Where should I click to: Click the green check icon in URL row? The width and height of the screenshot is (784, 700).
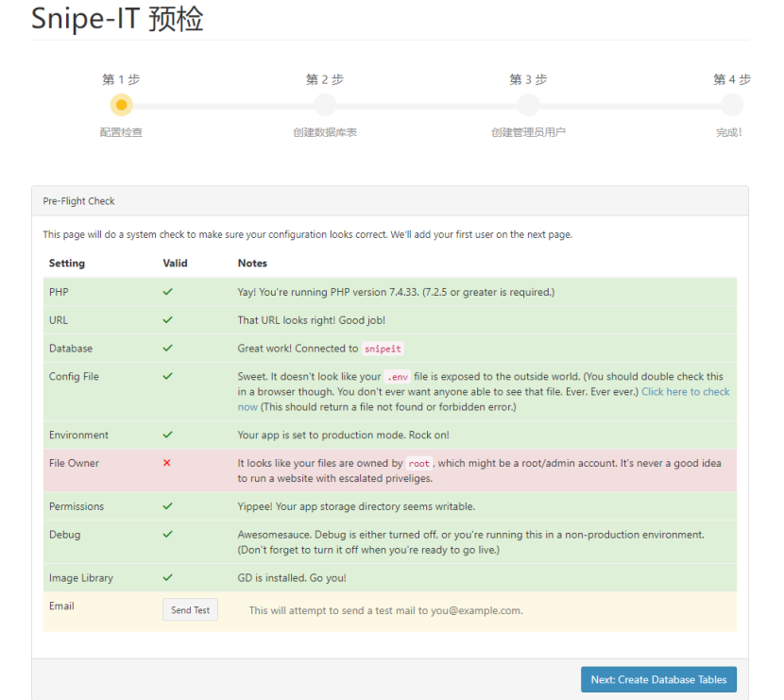[x=167, y=319]
